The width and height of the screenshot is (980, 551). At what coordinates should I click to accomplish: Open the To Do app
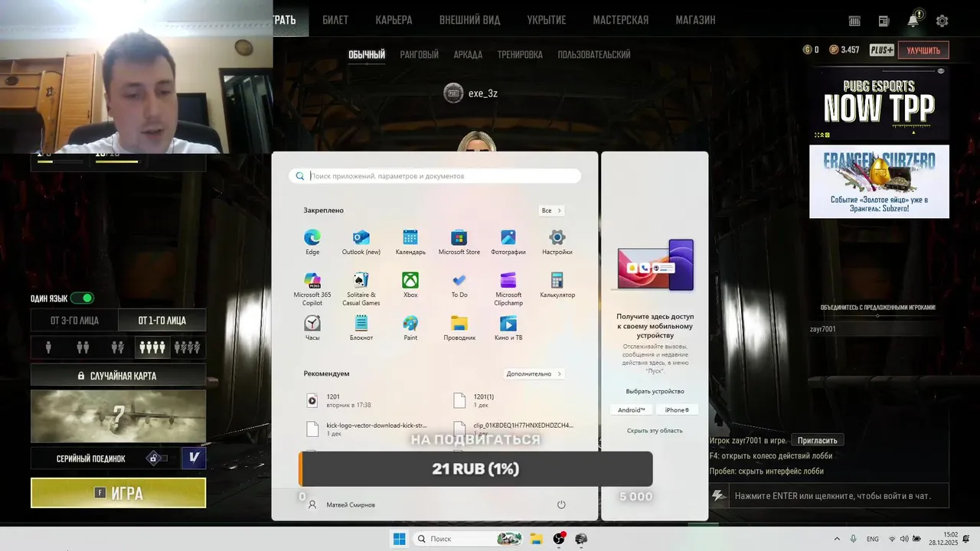click(459, 285)
